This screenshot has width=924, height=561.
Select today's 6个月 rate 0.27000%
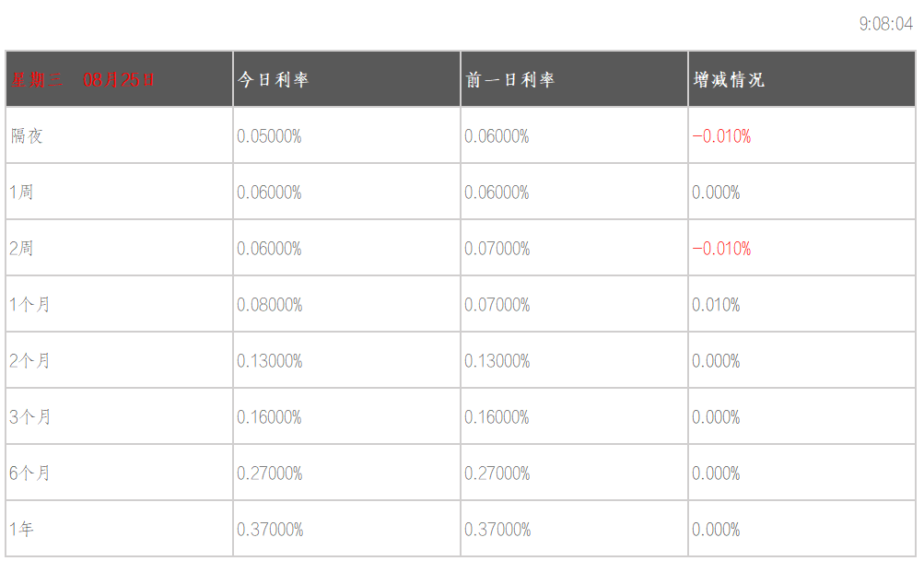[x=269, y=473]
